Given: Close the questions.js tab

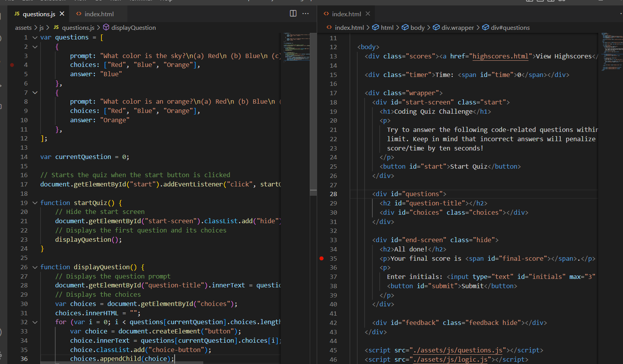Looking at the screenshot, I should point(62,14).
